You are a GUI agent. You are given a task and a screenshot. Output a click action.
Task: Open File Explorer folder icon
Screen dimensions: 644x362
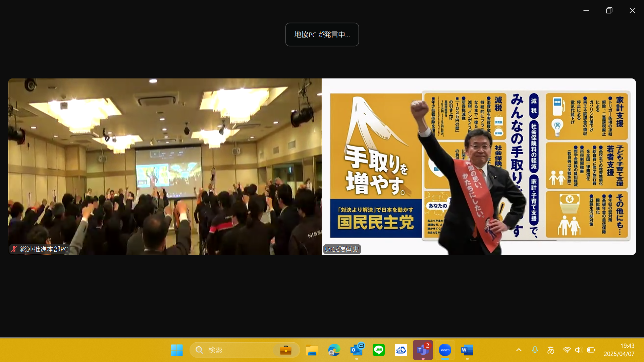(x=312, y=350)
